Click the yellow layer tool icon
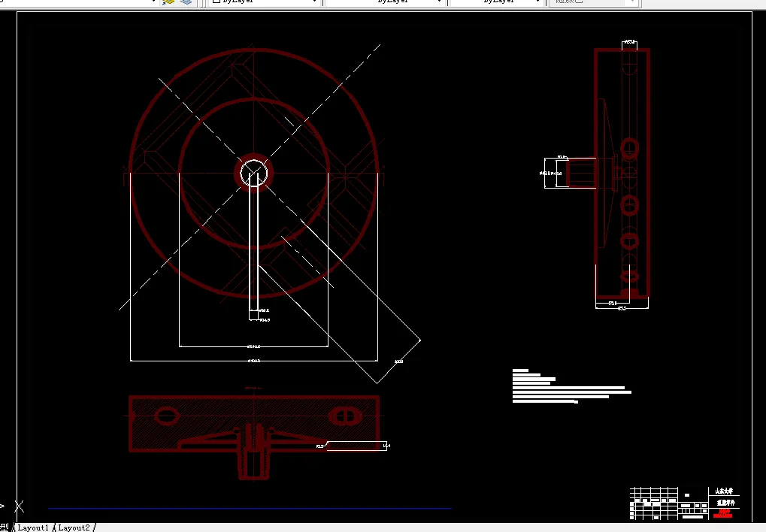 [168, 2]
